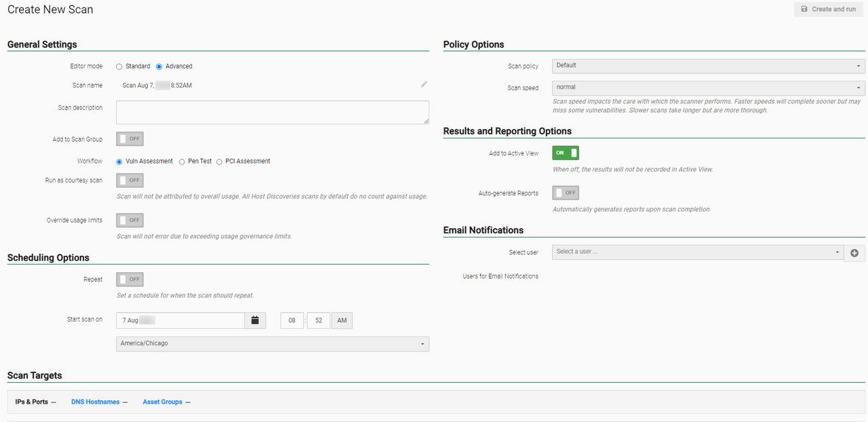Turn on Override usage limits switch
Viewport: 868px width, 422px height.
click(x=130, y=220)
